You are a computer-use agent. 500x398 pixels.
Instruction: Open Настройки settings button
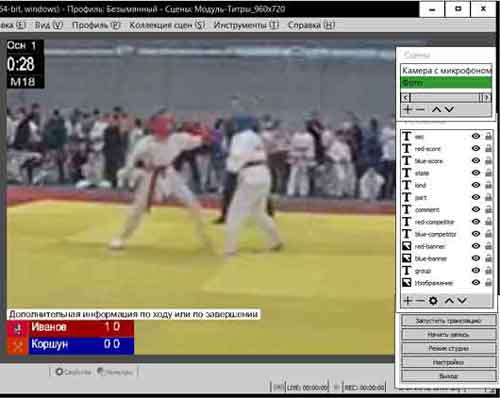[448, 362]
